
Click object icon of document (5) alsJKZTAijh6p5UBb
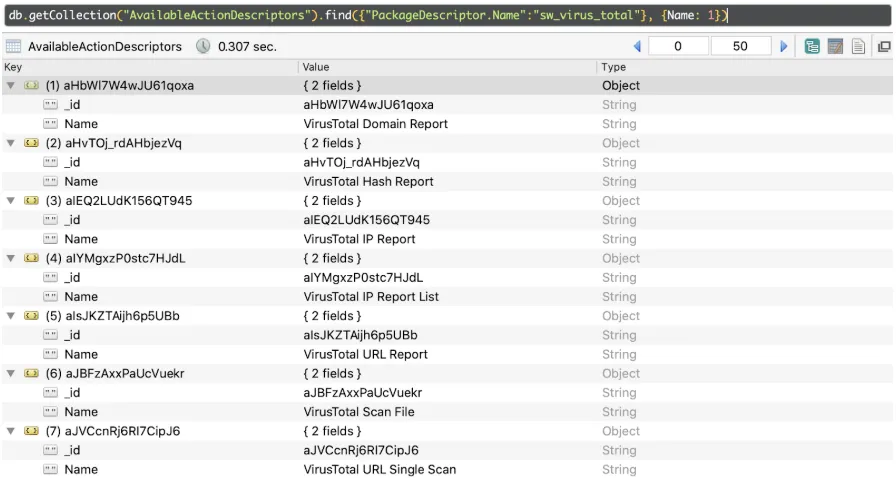tap(31, 316)
